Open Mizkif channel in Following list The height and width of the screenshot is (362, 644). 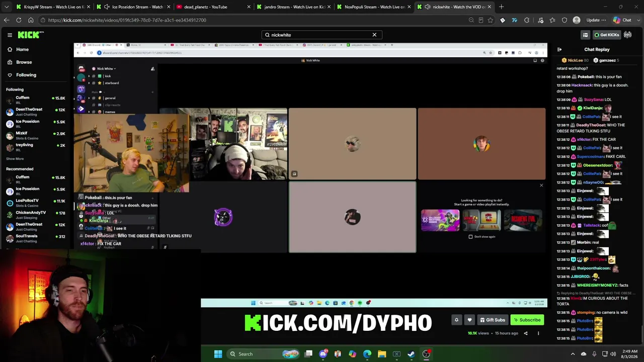[35, 135]
